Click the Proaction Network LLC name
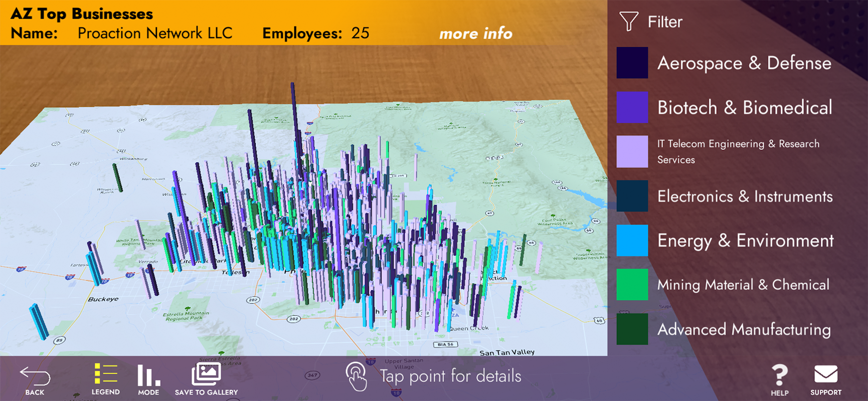 [155, 33]
